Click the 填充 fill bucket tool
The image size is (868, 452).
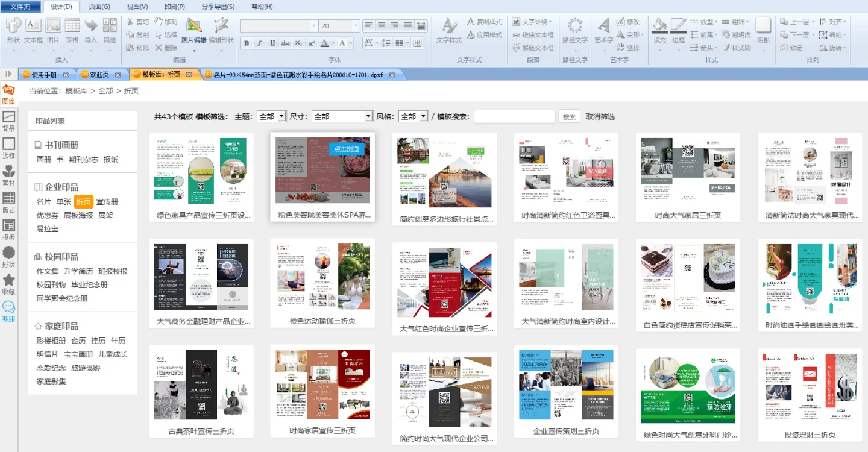[660, 31]
